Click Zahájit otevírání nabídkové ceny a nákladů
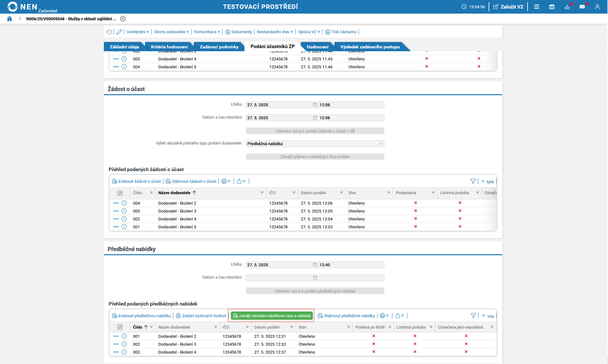The image size is (608, 364). click(272, 316)
